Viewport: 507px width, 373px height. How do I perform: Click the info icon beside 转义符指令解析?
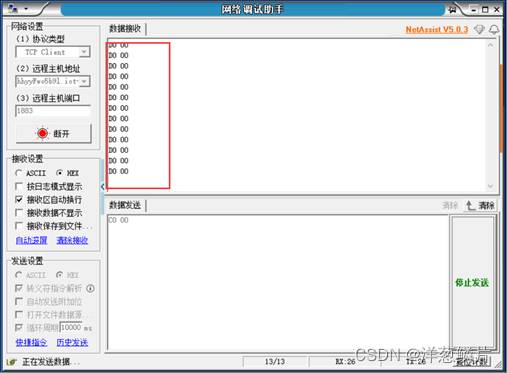(x=90, y=288)
